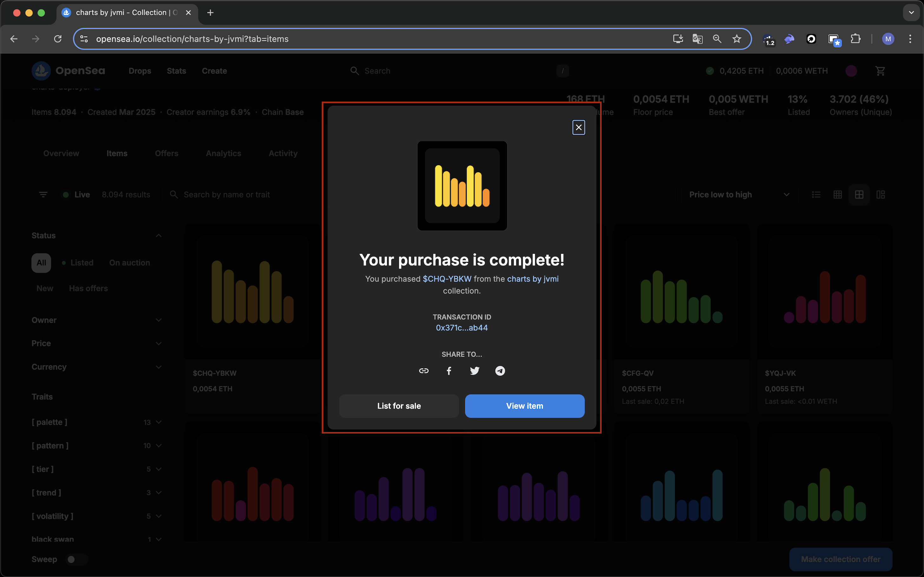Share purchase to Facebook

(449, 371)
